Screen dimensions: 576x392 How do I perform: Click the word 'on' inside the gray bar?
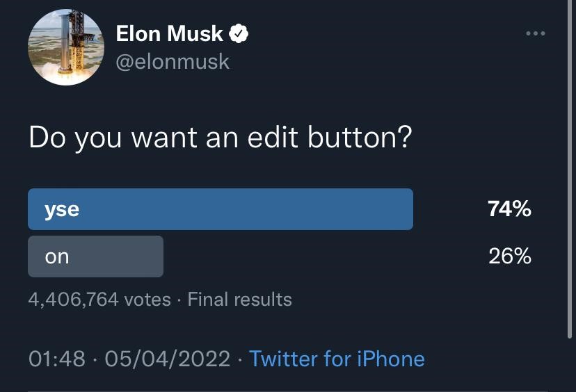point(57,256)
